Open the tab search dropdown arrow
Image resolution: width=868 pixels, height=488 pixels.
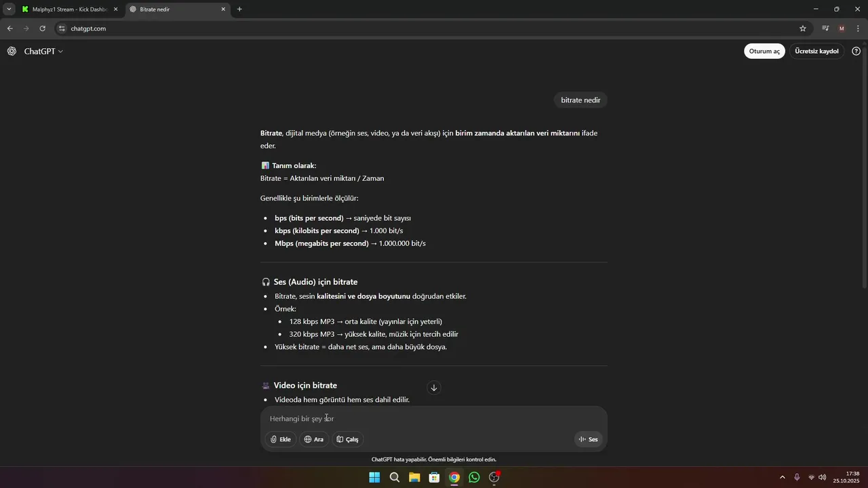pyautogui.click(x=9, y=9)
